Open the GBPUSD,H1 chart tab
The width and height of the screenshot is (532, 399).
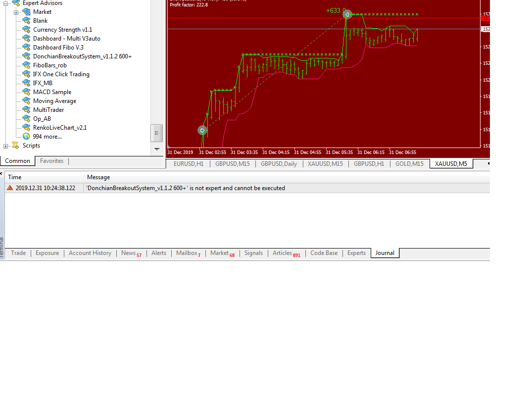[369, 163]
